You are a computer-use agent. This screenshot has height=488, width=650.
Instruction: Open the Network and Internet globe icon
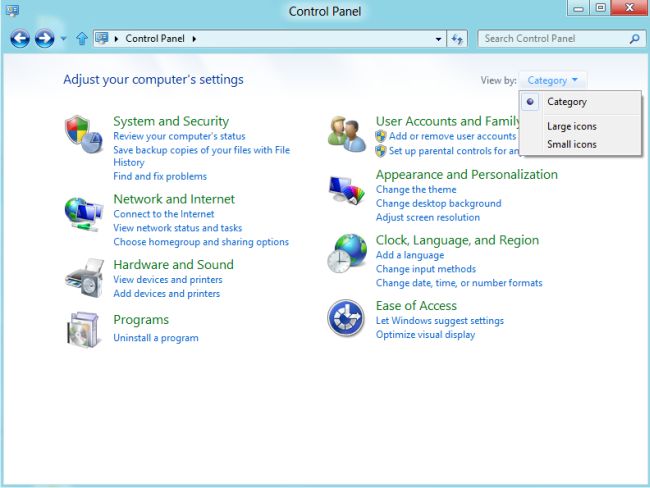[84, 214]
